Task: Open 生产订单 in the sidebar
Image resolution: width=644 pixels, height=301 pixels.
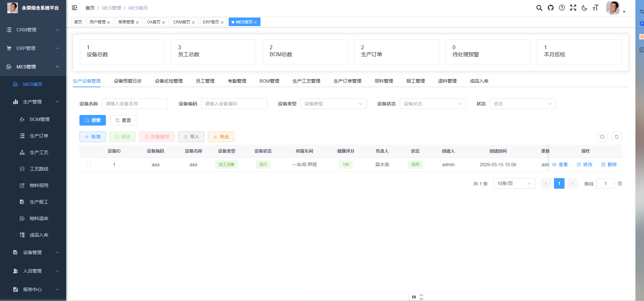Action: pyautogui.click(x=33, y=136)
